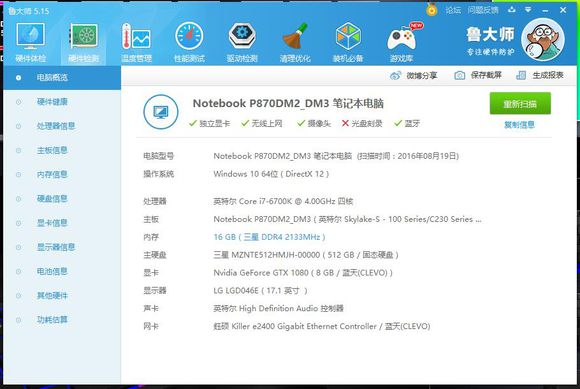The image size is (580, 389).
Task: Click the gold medal icon in title bar
Action: (x=431, y=9)
